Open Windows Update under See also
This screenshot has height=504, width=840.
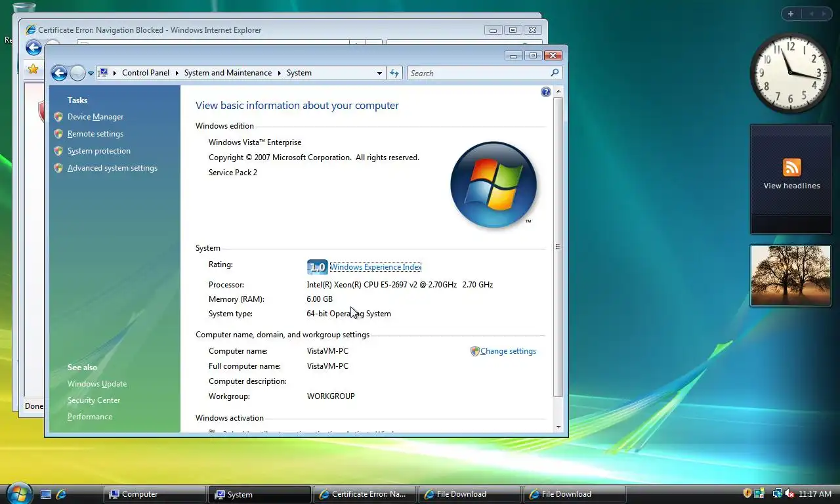pyautogui.click(x=97, y=384)
